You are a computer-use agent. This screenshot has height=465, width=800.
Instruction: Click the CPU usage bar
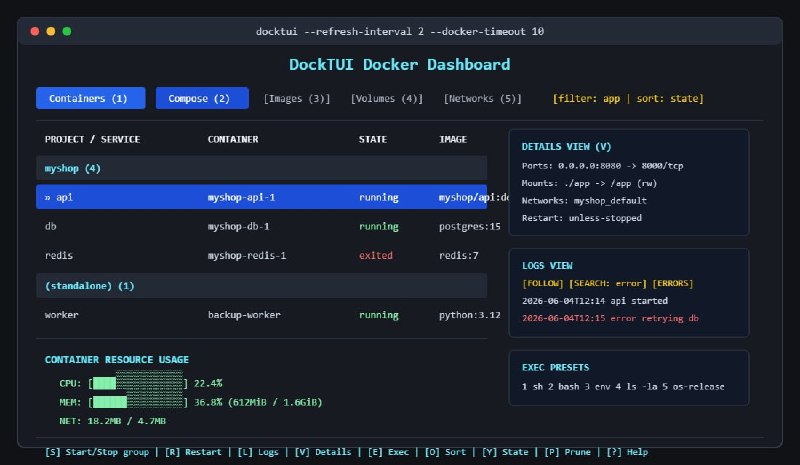click(138, 383)
